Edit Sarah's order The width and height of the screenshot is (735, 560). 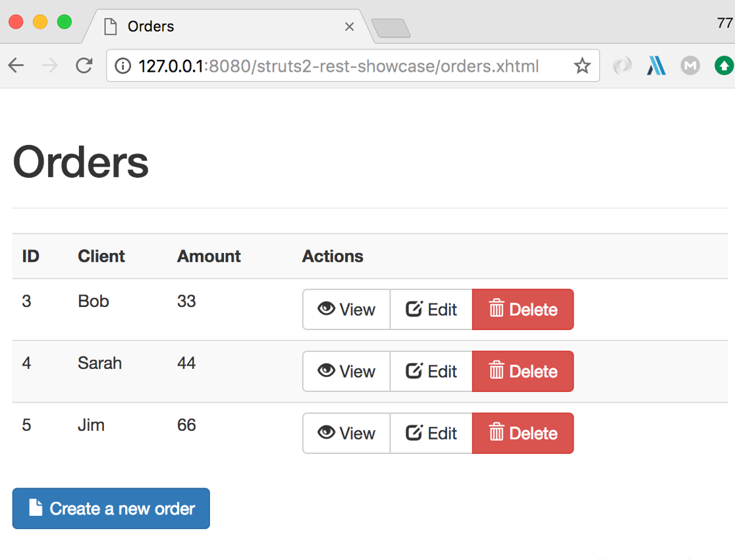pos(431,372)
